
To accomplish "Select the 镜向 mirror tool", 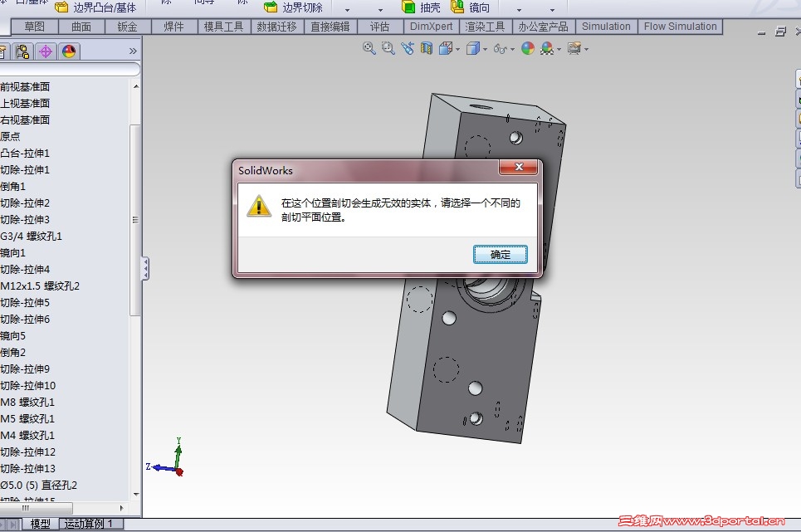I will click(471, 7).
